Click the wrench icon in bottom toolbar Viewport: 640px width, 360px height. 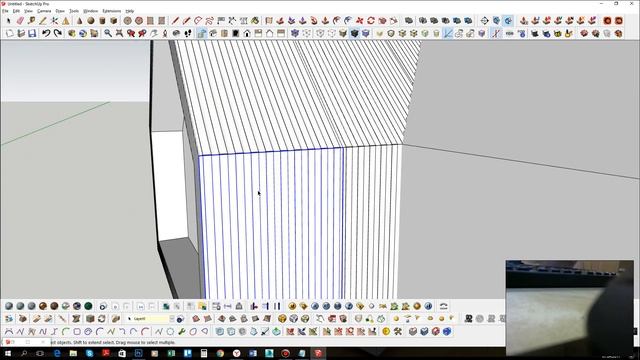click(x=182, y=331)
